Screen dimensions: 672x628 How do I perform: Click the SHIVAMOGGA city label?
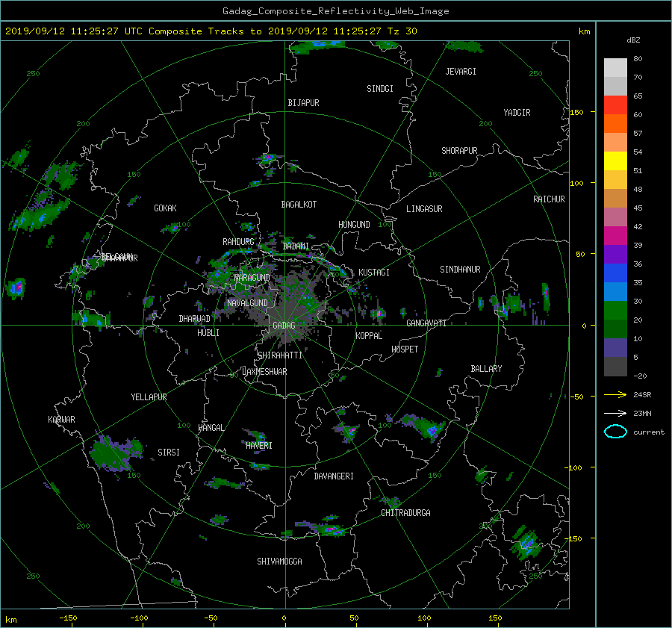(x=279, y=562)
